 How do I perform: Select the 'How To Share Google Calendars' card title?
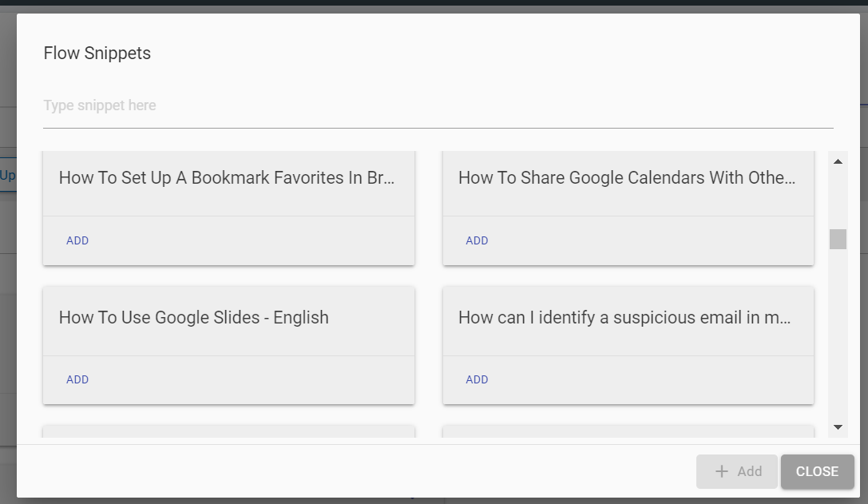(x=627, y=178)
